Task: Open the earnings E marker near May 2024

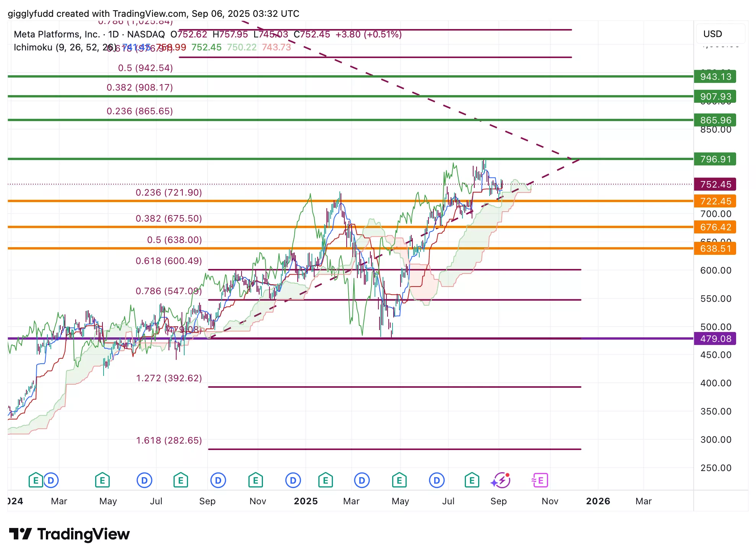Action: coord(102,480)
